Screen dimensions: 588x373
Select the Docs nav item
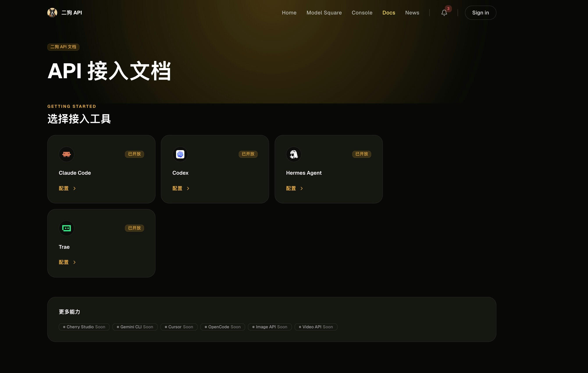(389, 13)
